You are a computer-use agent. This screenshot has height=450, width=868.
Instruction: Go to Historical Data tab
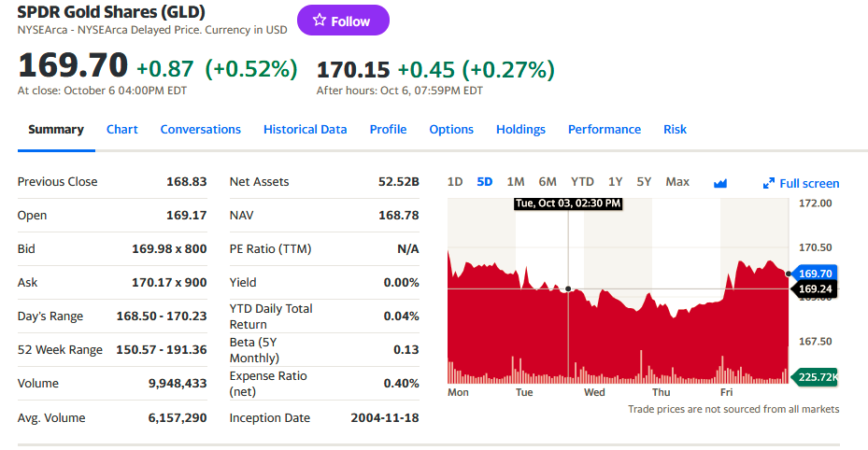click(x=305, y=130)
